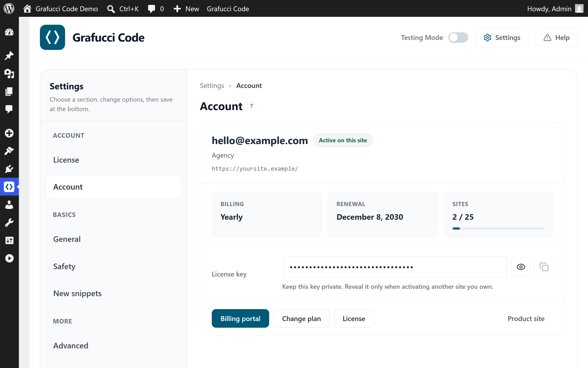Open the Billing portal
588x368 pixels.
click(240, 318)
